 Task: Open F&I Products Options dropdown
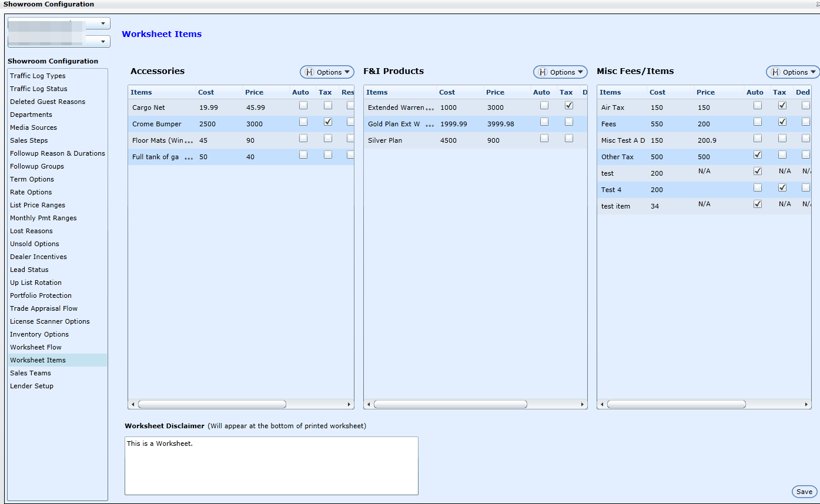(x=560, y=72)
